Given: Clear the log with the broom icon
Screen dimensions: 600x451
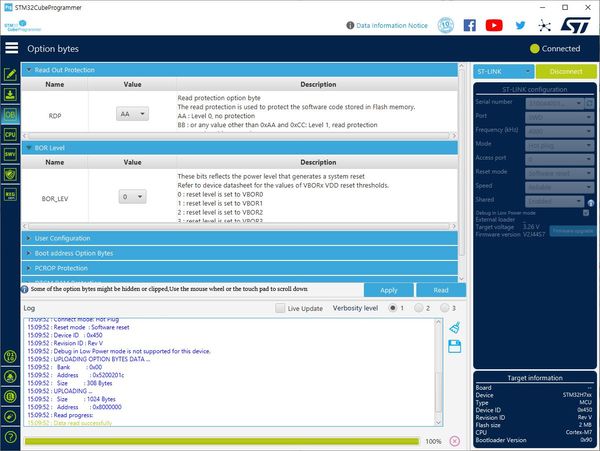Looking at the screenshot, I should click(454, 328).
